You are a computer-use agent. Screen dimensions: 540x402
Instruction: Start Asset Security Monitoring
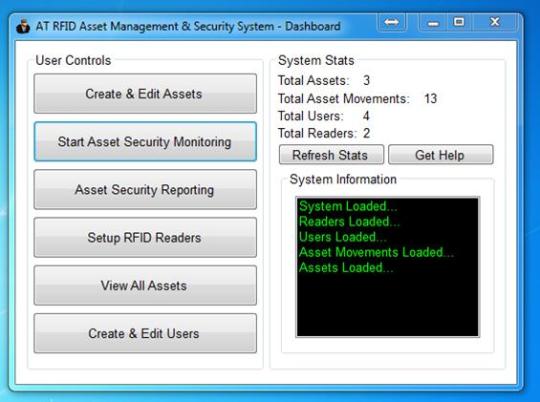[x=145, y=142]
